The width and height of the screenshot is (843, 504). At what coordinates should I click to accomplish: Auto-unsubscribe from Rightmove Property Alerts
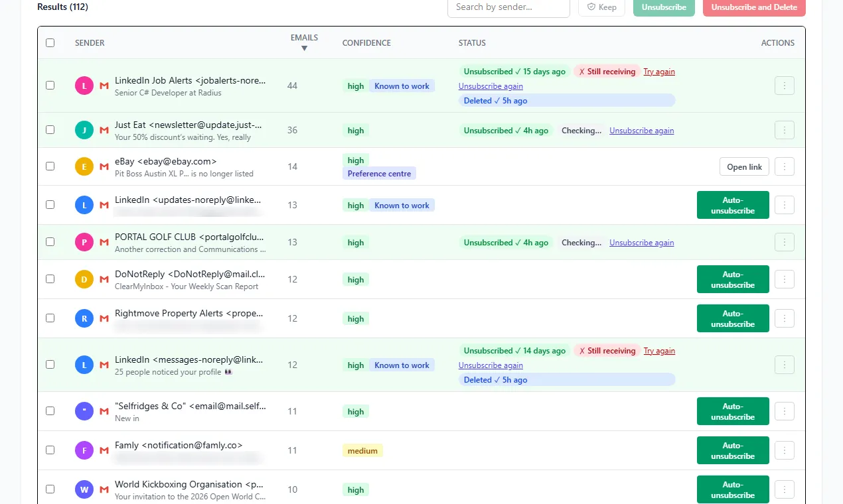[x=733, y=318]
